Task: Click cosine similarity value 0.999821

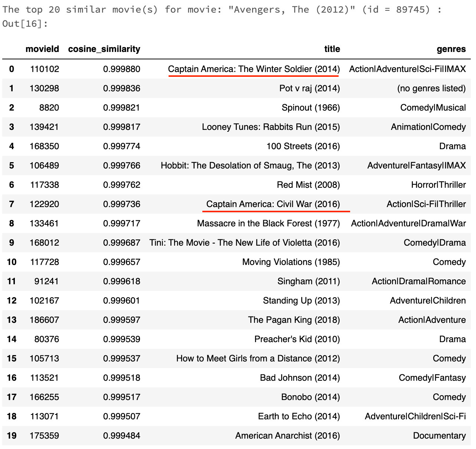Action: [x=122, y=108]
